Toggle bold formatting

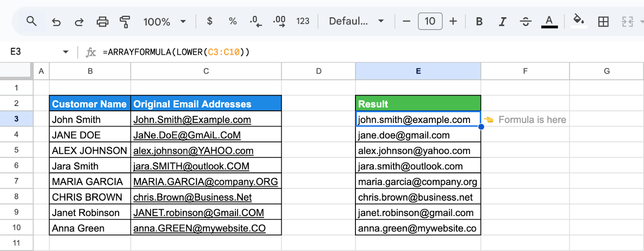(479, 21)
